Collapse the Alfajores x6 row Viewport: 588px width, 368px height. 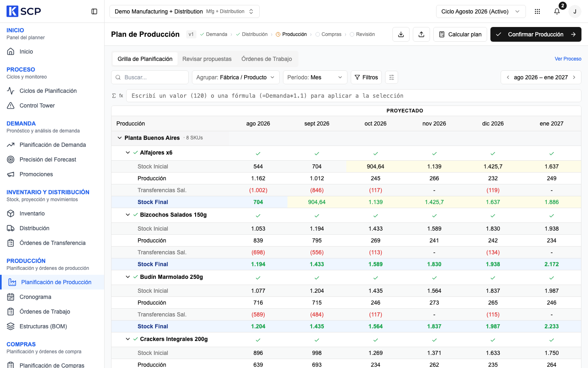tap(128, 153)
